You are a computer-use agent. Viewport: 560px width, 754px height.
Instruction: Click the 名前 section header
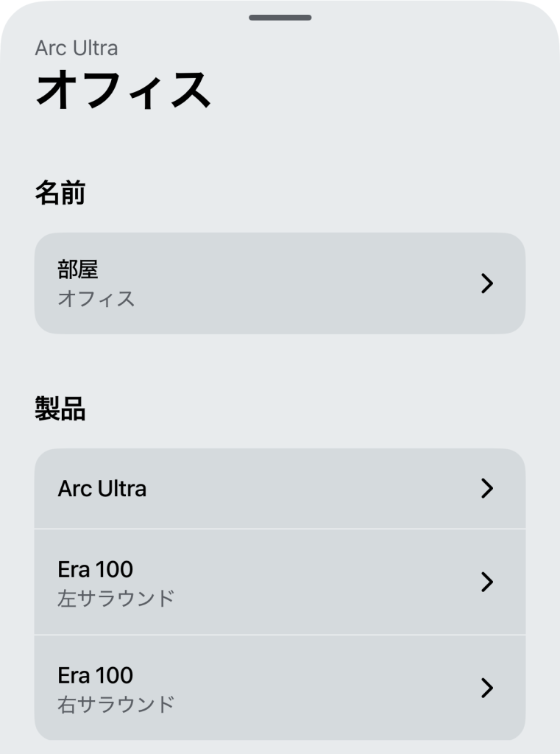(60, 194)
